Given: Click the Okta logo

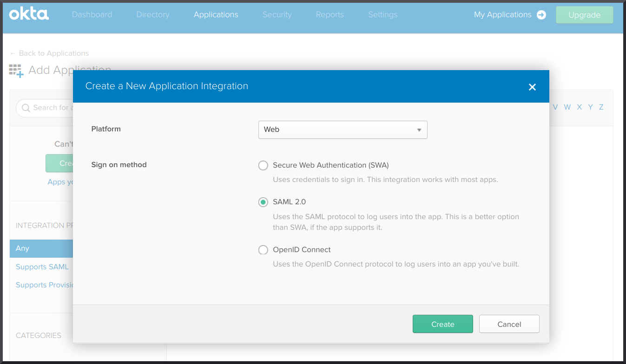Looking at the screenshot, I should click(x=29, y=14).
